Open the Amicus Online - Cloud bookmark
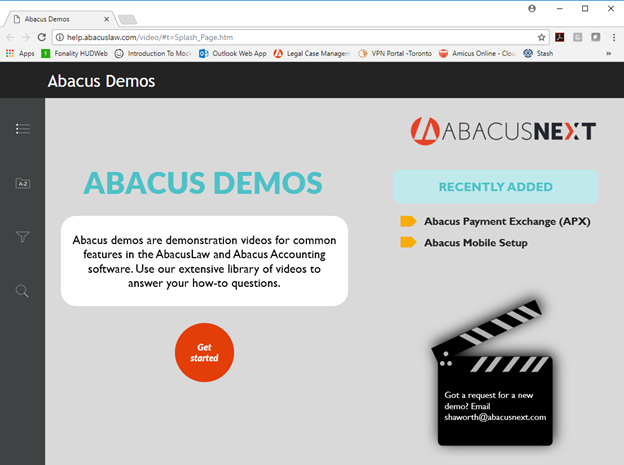The width and height of the screenshot is (624, 465). (x=477, y=53)
